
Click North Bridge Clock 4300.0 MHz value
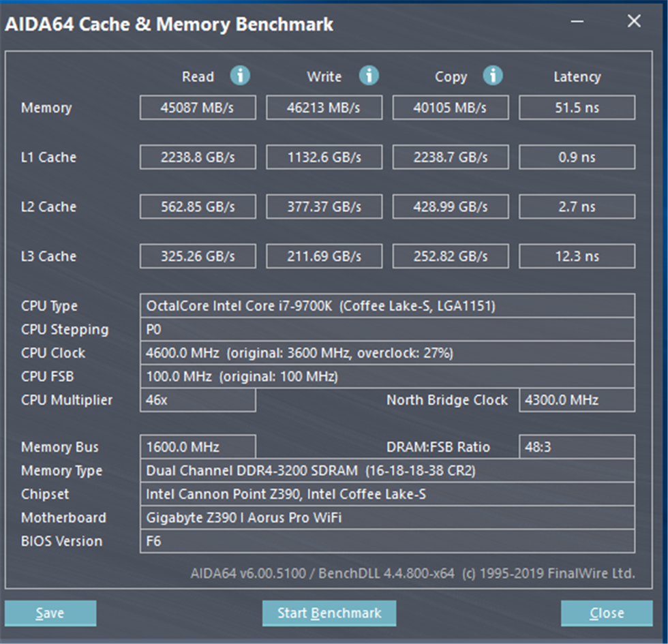point(577,400)
